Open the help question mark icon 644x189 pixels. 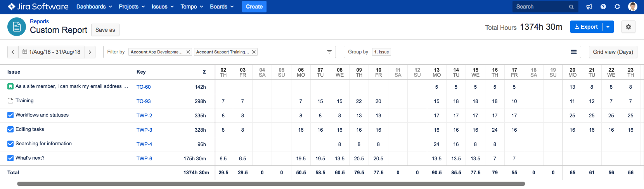(603, 7)
